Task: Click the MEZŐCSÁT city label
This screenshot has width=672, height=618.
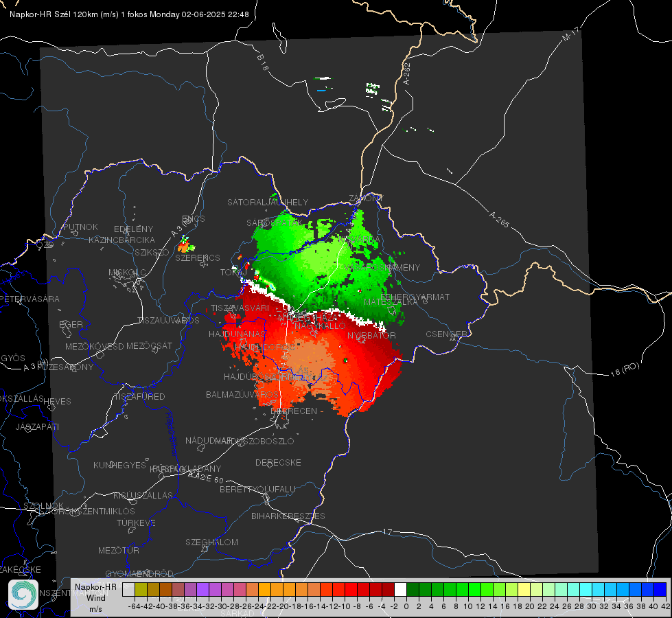Action: click(x=149, y=345)
